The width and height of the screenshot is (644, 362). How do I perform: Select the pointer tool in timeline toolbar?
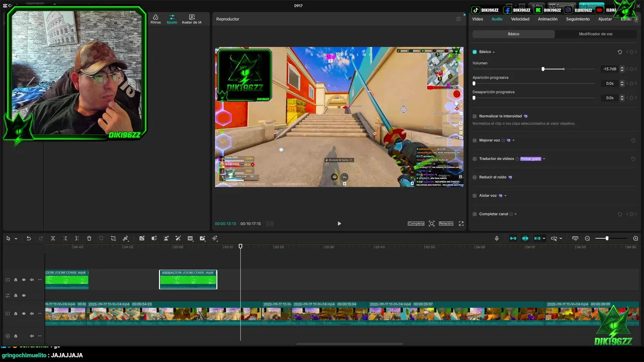(8, 238)
